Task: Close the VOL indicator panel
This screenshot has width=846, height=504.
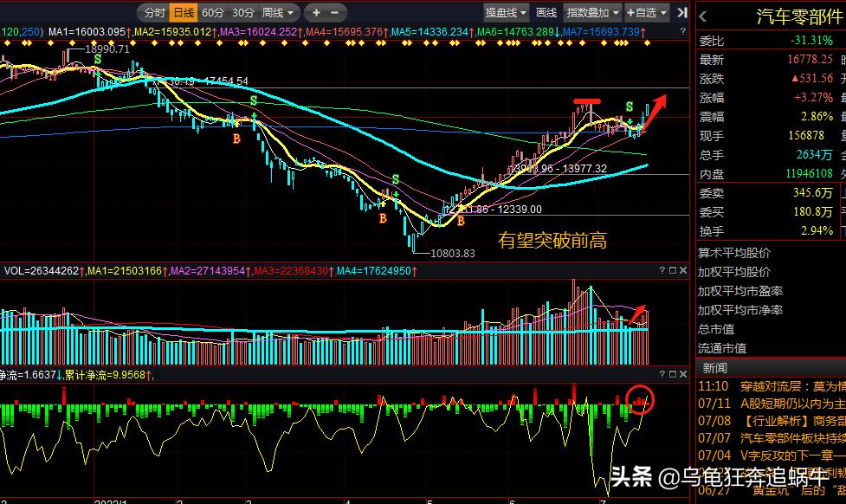Action: tap(683, 270)
